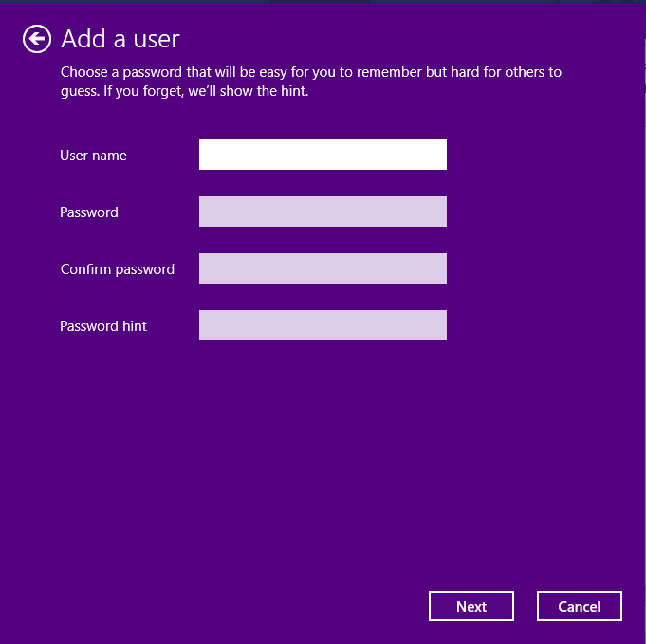This screenshot has width=646, height=644.
Task: Click the "User name" label
Action: [93, 156]
